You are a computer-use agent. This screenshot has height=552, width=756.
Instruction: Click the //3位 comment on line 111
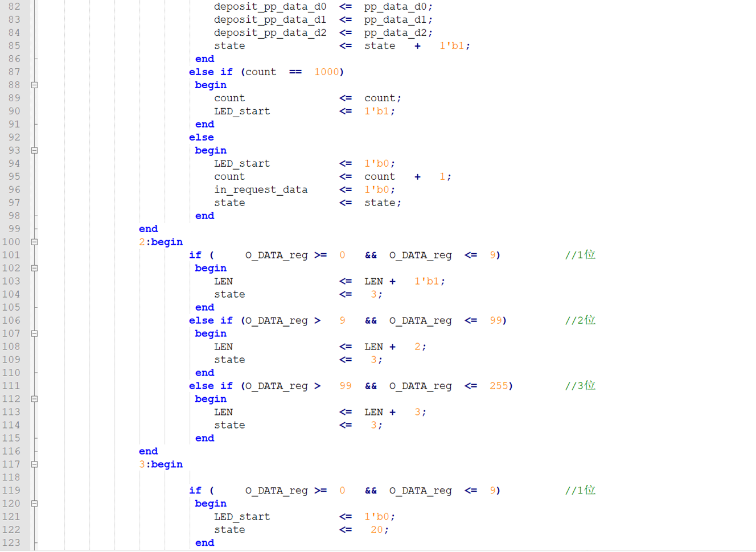(x=580, y=386)
